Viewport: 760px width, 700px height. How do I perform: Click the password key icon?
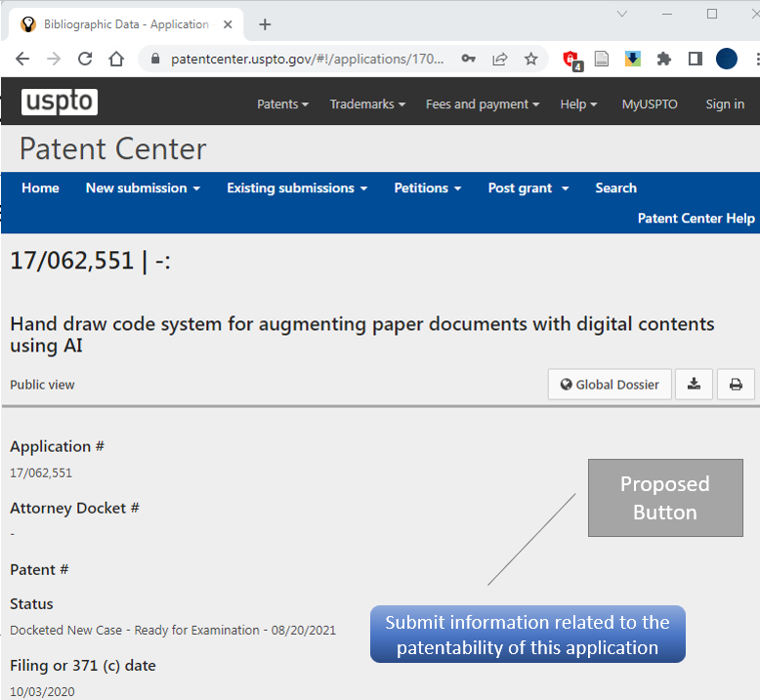pyautogui.click(x=469, y=59)
